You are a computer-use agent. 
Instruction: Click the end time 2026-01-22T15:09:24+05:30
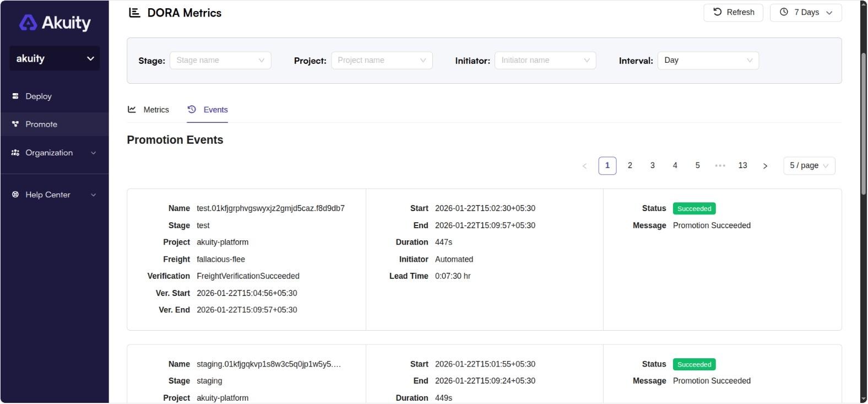tap(485, 381)
